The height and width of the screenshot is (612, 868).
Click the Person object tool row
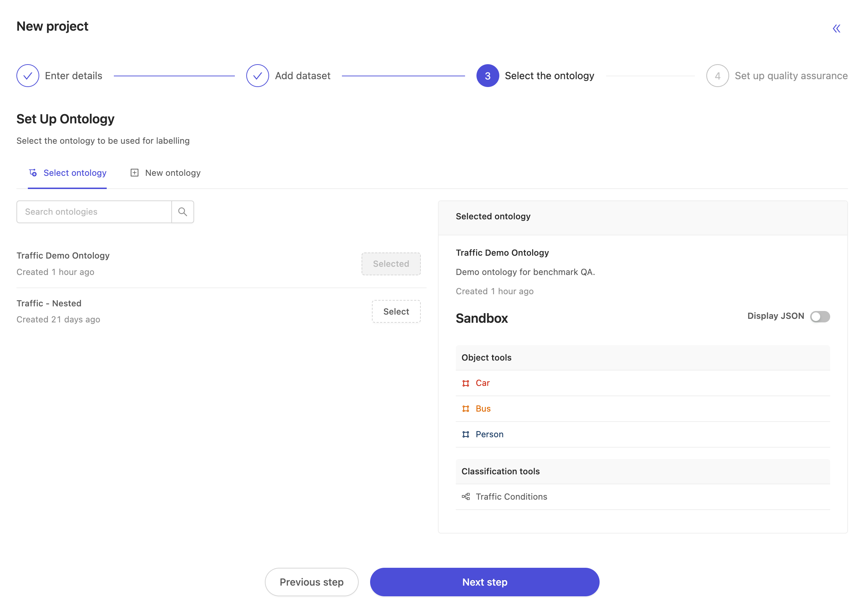click(x=643, y=434)
